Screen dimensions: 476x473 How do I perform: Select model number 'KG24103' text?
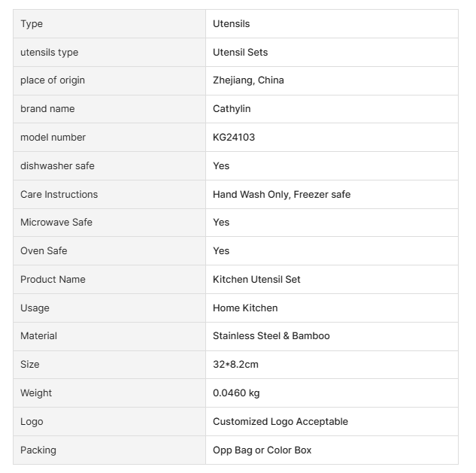234,138
